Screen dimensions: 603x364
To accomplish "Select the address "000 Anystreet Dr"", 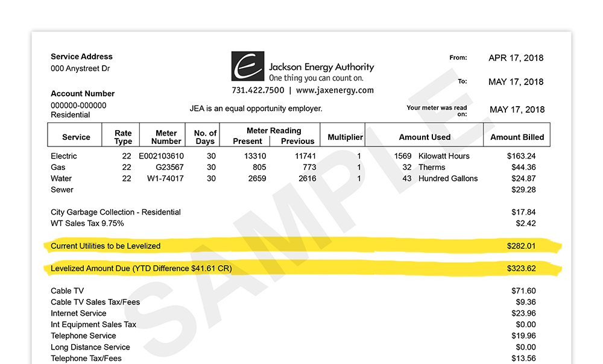I will click(x=80, y=69).
